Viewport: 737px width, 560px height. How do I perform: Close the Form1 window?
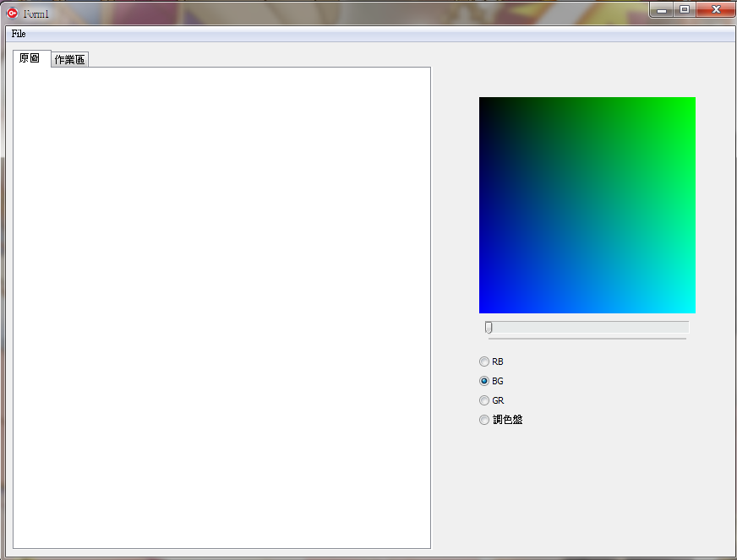tap(716, 9)
